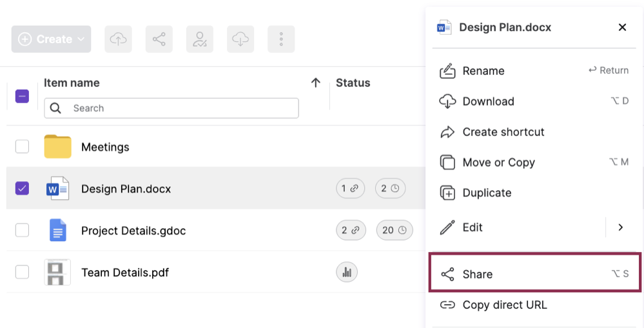This screenshot has width=644, height=328.
Task: Choose Copy direct URL menu entry
Action: pos(534,305)
